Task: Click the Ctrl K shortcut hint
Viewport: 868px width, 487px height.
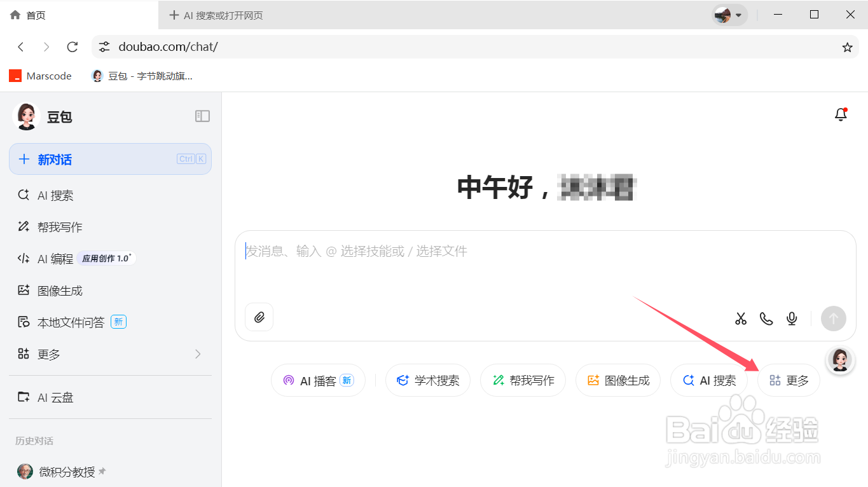Action: coord(191,159)
